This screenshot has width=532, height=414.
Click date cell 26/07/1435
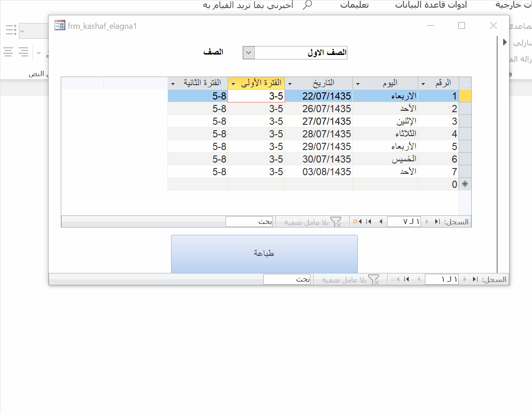[319, 109]
